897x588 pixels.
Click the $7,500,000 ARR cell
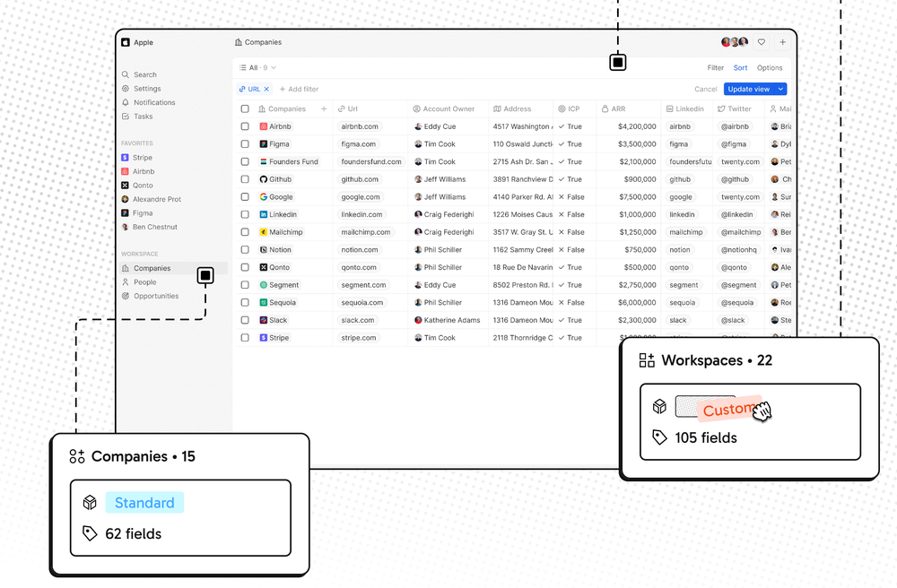pyautogui.click(x=637, y=196)
